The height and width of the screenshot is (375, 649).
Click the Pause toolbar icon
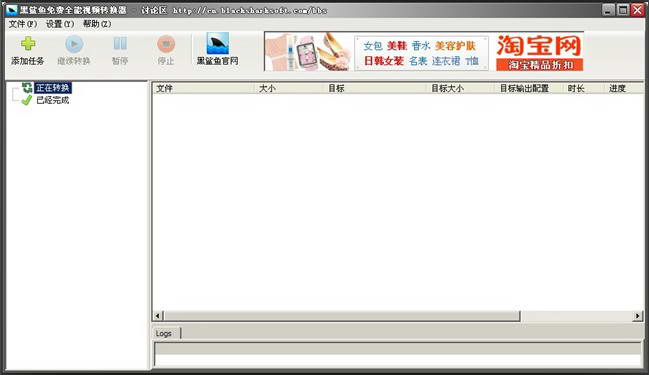pyautogui.click(x=120, y=43)
